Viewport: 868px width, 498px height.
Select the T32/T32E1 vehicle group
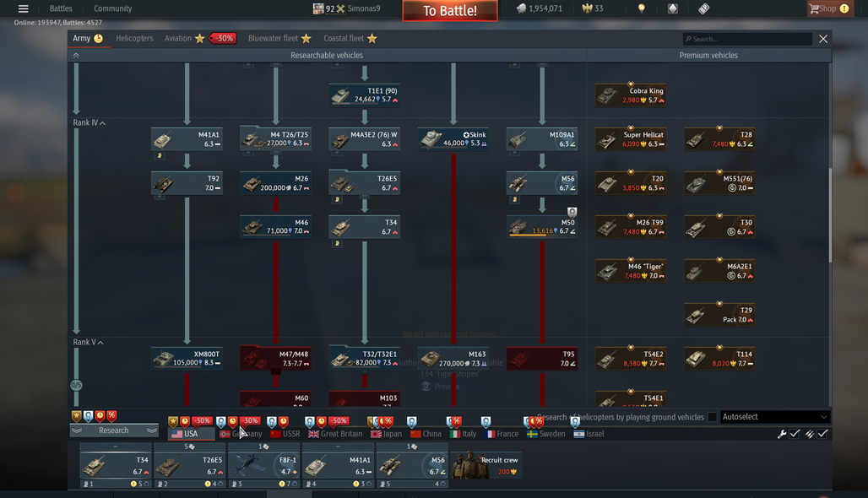(x=364, y=358)
